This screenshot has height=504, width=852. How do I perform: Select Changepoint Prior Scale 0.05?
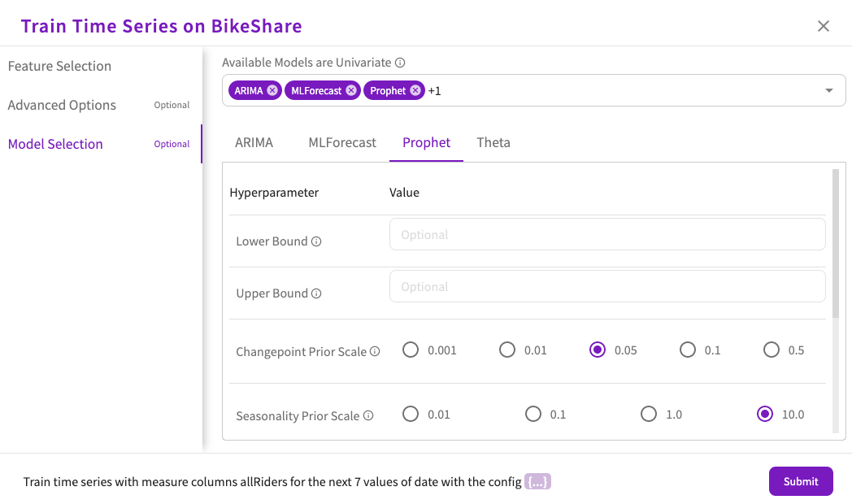598,350
